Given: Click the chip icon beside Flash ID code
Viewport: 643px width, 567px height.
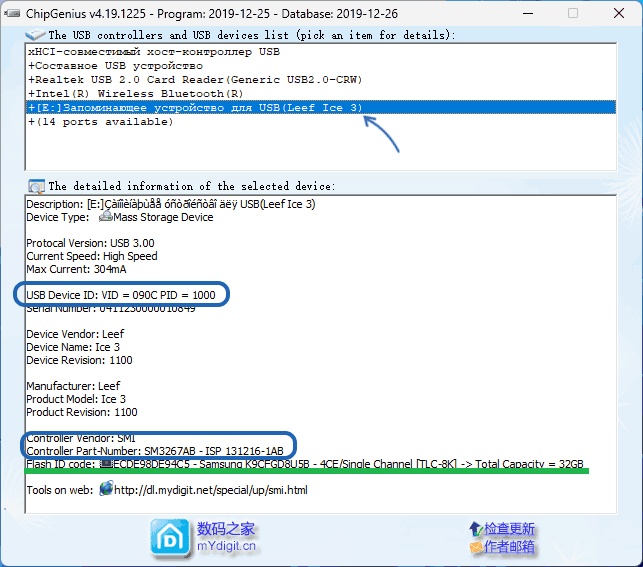Looking at the screenshot, I should [x=106, y=463].
